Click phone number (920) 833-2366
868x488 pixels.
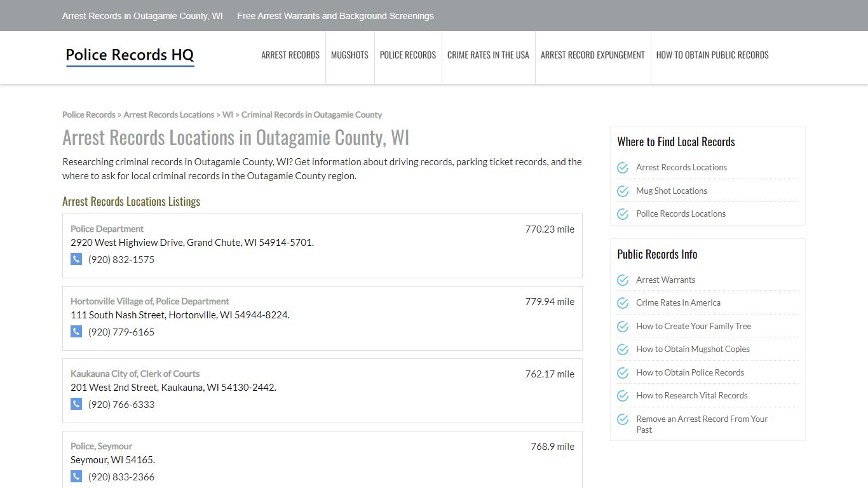pos(121,477)
